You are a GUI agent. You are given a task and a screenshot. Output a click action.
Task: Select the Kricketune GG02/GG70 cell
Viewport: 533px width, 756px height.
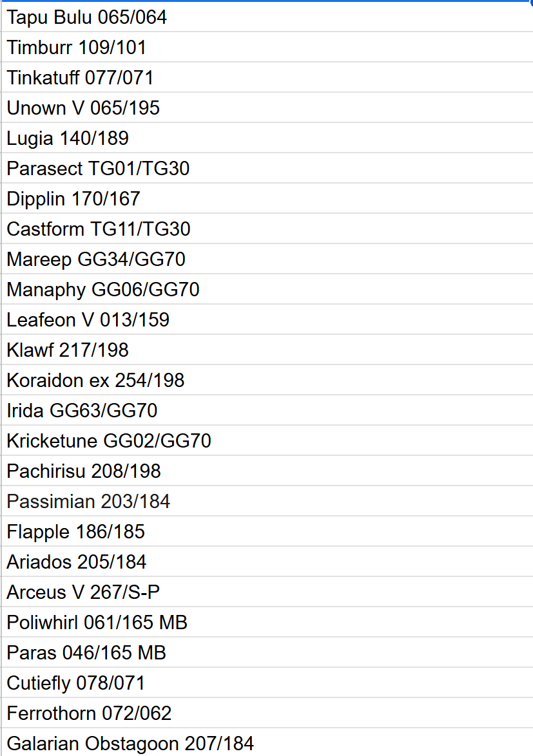pyautogui.click(x=109, y=441)
